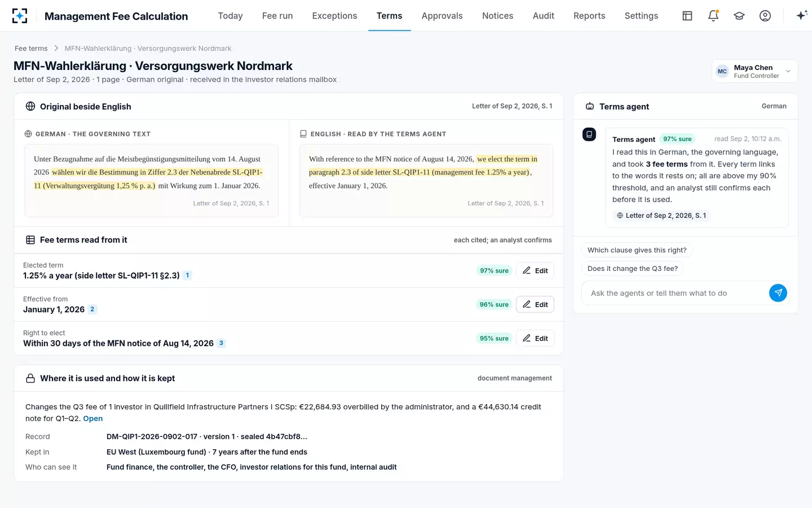Open citation 2 next to January 1, 2026

click(92, 309)
